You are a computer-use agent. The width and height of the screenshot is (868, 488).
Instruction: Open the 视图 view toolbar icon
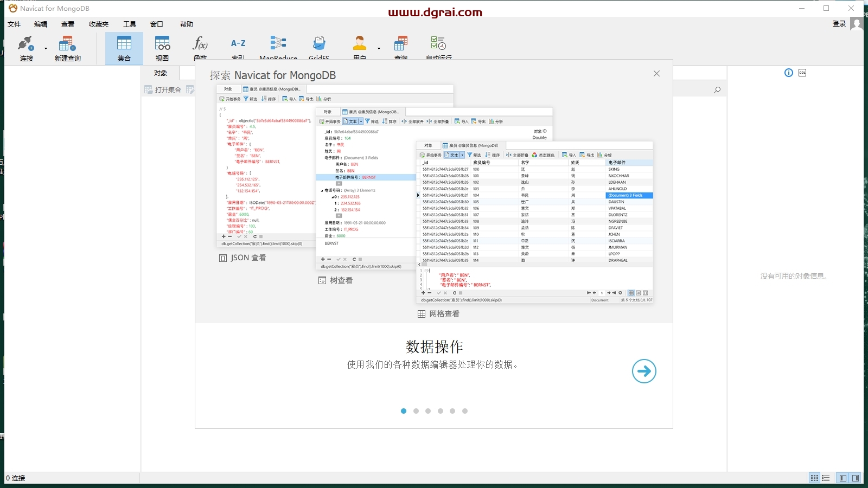(162, 48)
